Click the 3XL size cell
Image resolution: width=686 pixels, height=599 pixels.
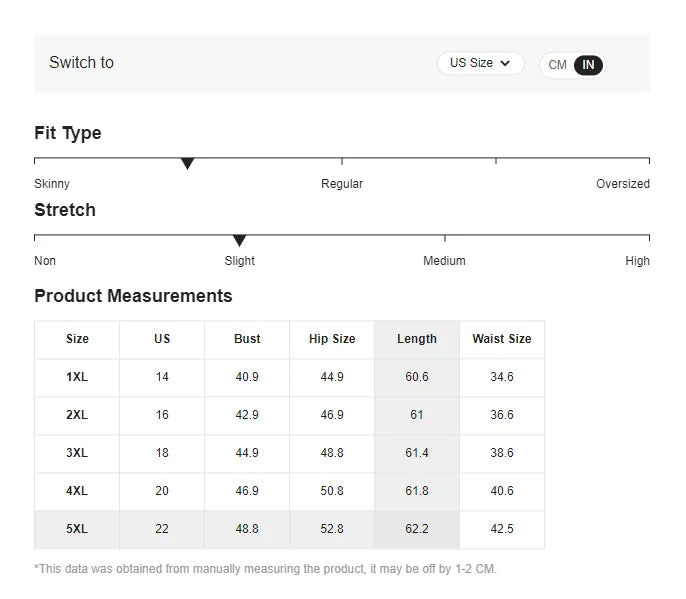(x=77, y=453)
